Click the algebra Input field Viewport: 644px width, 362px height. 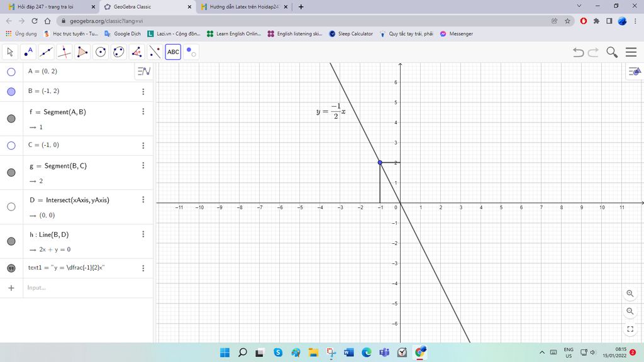[88, 288]
